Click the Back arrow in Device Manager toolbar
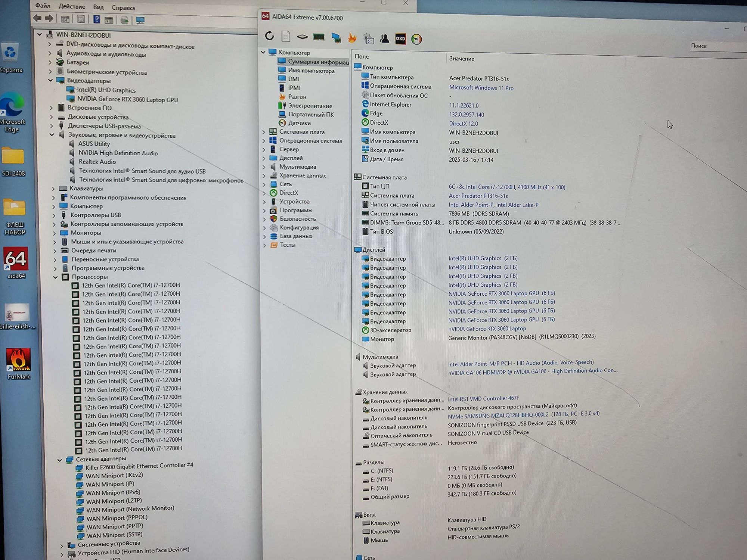The height and width of the screenshot is (560, 747). [37, 18]
